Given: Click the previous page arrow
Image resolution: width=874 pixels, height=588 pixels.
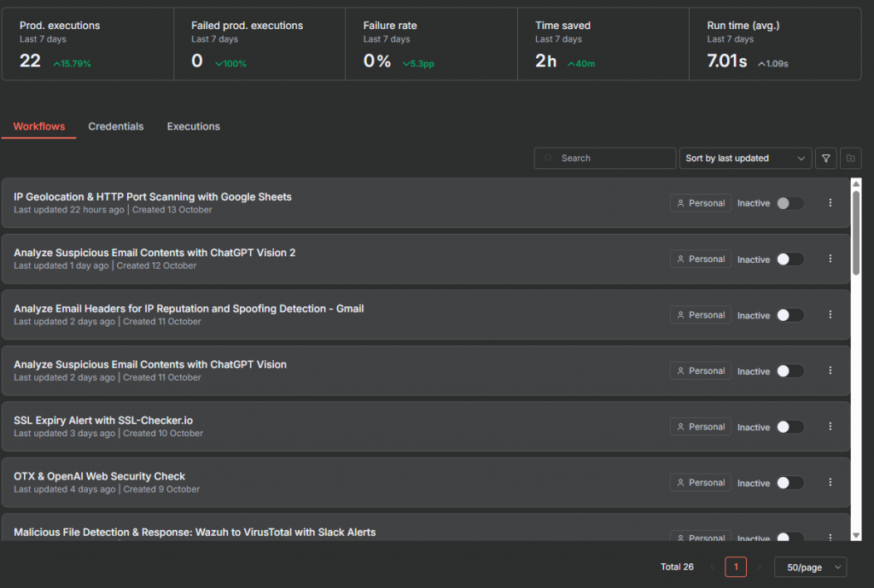Looking at the screenshot, I should (x=713, y=567).
